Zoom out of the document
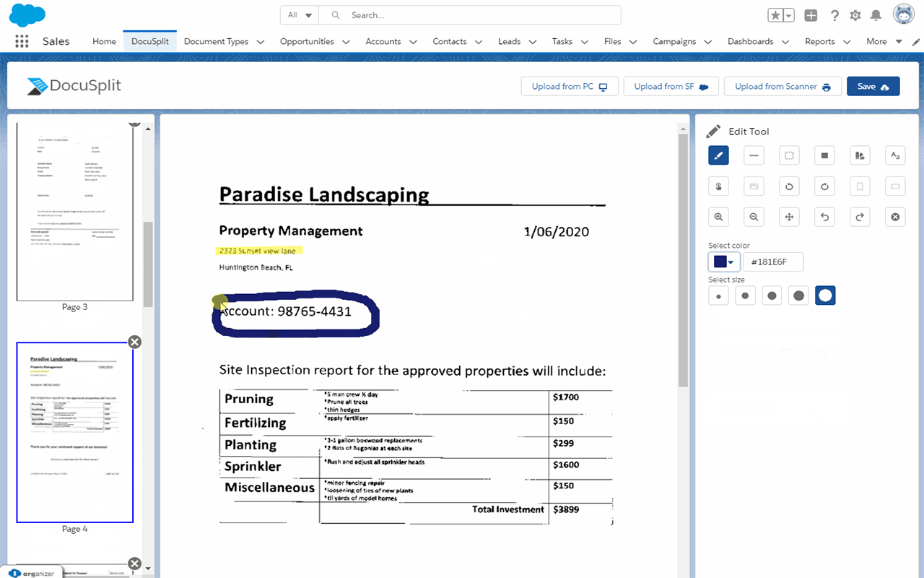The width and height of the screenshot is (924, 578). pos(754,217)
